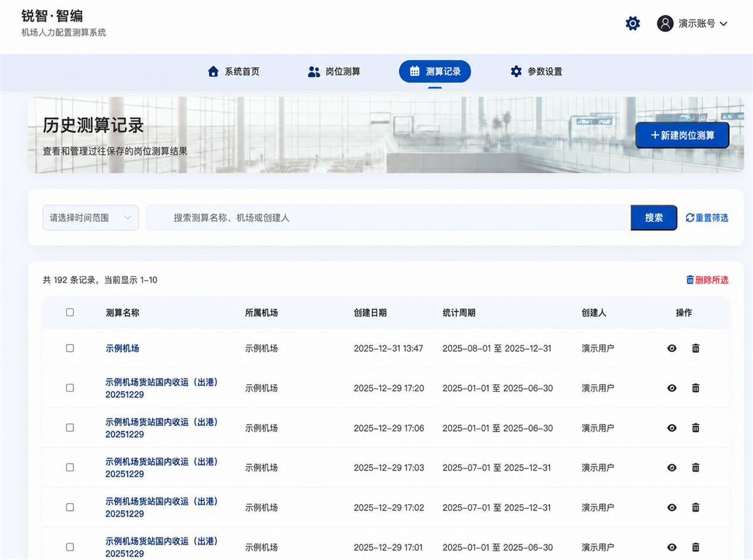Check the row created 2025-12-29 17:01
This screenshot has width=753, height=560.
70,547
